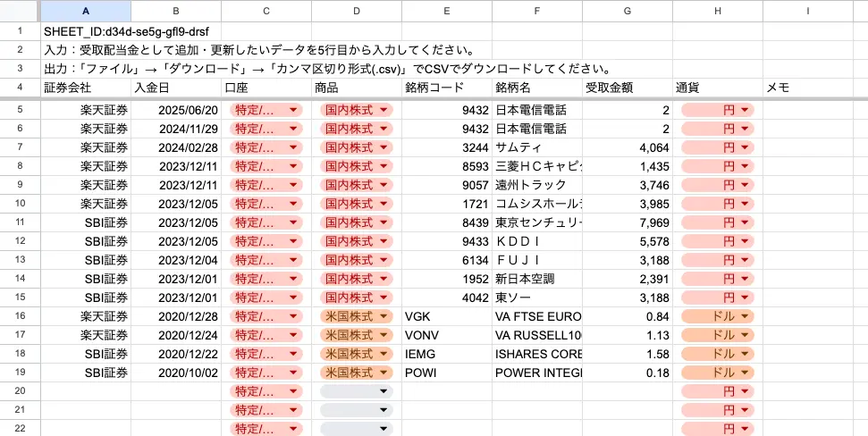Click the SHEET_ID cell in row 1
The height and width of the screenshot is (436, 868).
point(85,30)
